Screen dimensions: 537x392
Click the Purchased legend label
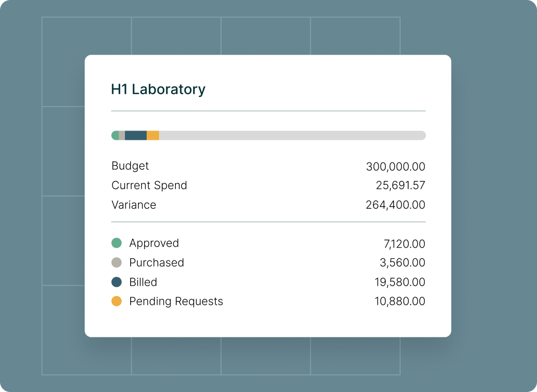pos(156,263)
